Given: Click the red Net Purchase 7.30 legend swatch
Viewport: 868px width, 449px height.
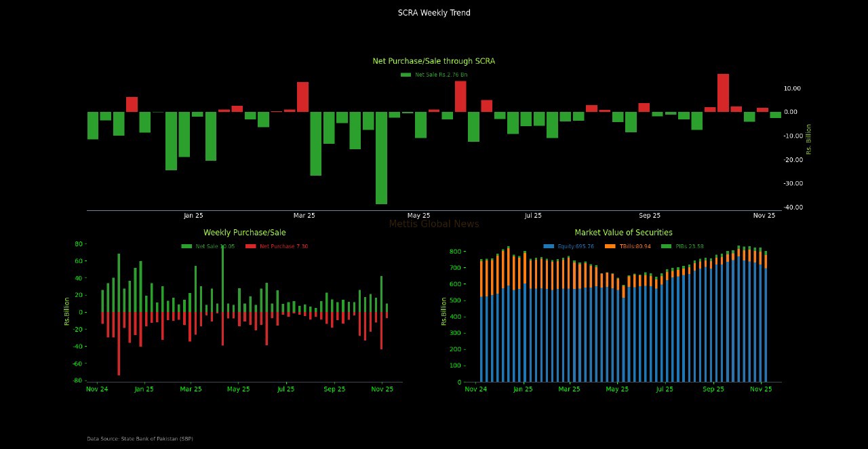Looking at the screenshot, I should pos(250,246).
